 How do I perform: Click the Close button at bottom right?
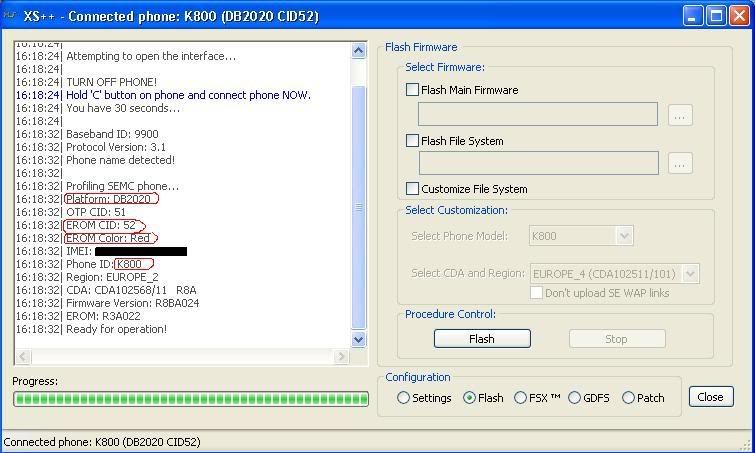coord(711,397)
